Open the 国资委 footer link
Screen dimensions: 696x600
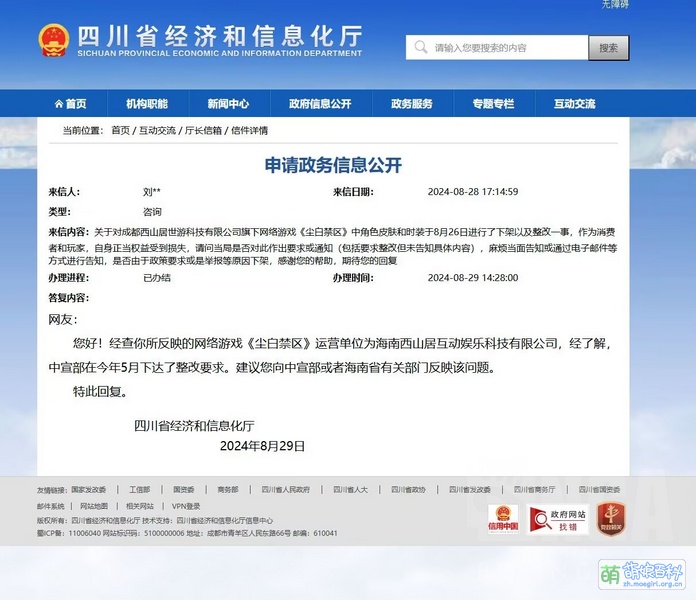(x=184, y=489)
